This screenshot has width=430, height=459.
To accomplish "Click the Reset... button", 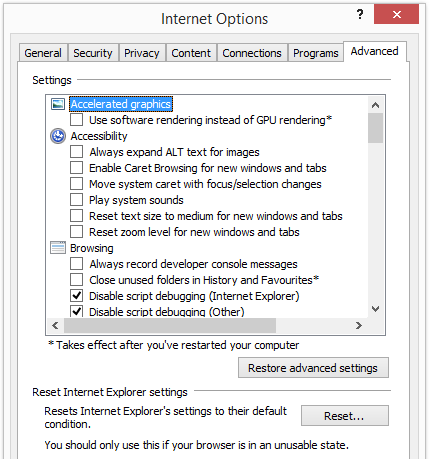I will click(345, 416).
